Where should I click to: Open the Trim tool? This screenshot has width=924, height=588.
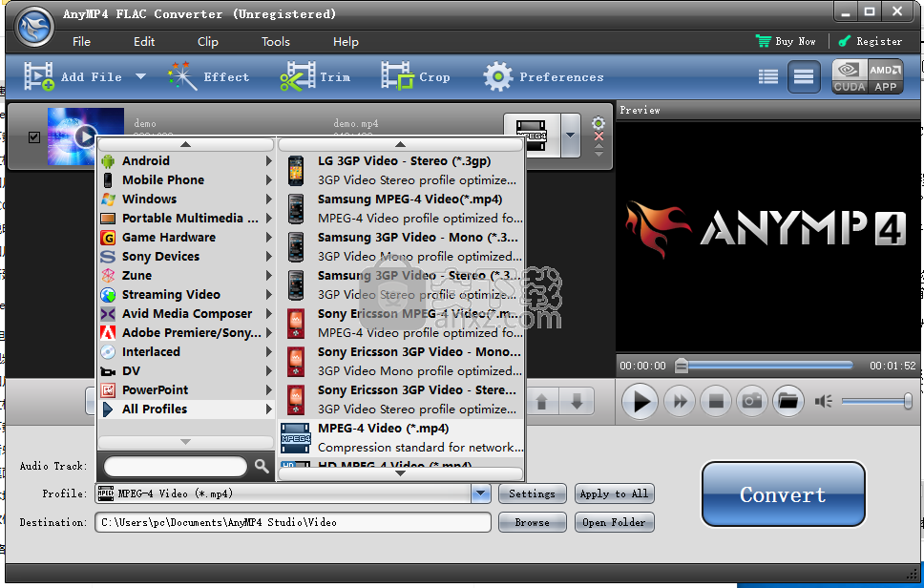tap(315, 76)
